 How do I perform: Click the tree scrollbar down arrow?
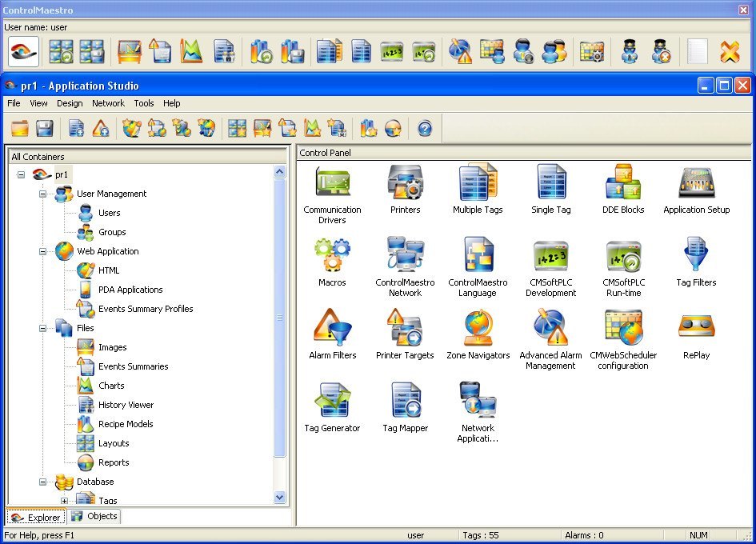279,497
